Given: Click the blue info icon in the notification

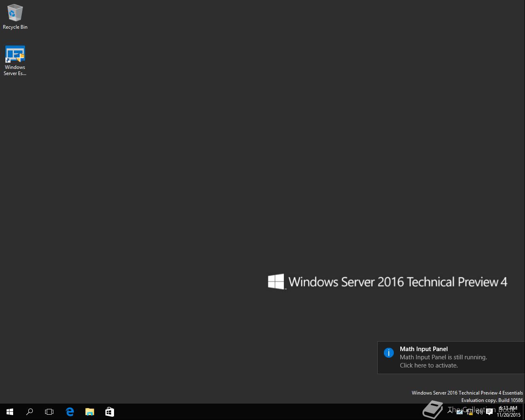Looking at the screenshot, I should (389, 353).
